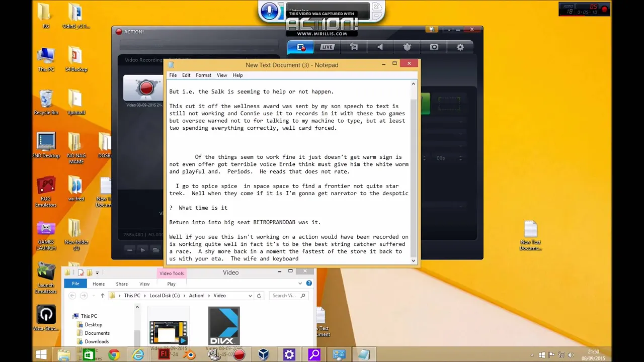
Task: Select Documents in the navigation pane
Action: tap(97, 333)
